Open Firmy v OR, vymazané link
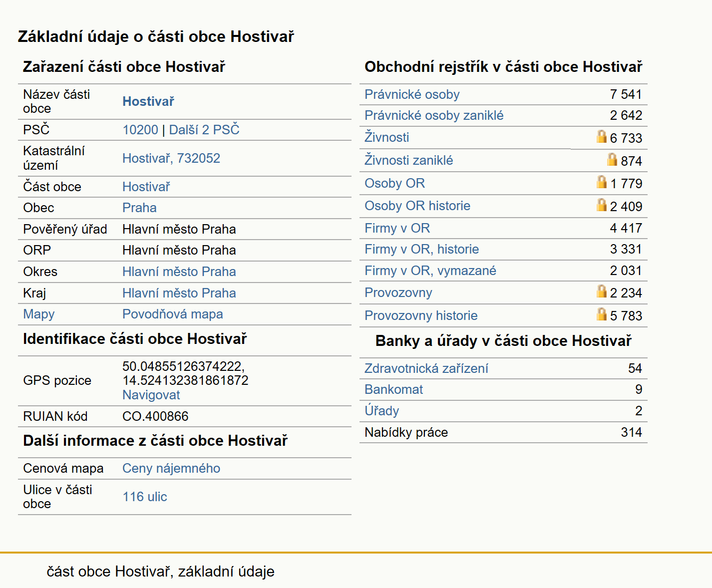 tap(430, 271)
